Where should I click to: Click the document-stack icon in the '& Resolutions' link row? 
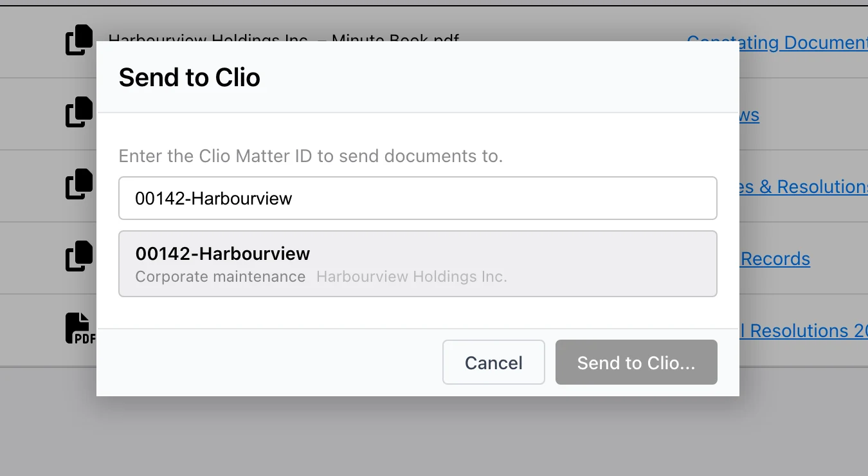tap(80, 184)
